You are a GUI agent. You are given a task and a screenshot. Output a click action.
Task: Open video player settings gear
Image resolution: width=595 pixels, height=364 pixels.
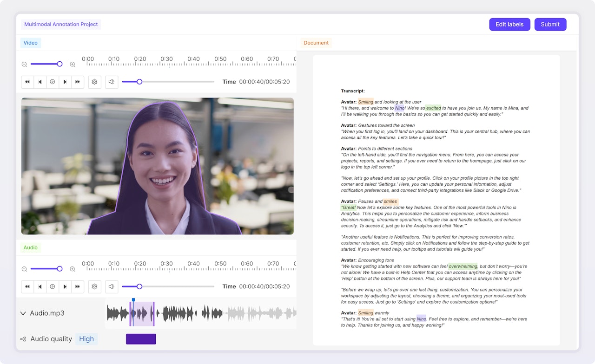(94, 82)
